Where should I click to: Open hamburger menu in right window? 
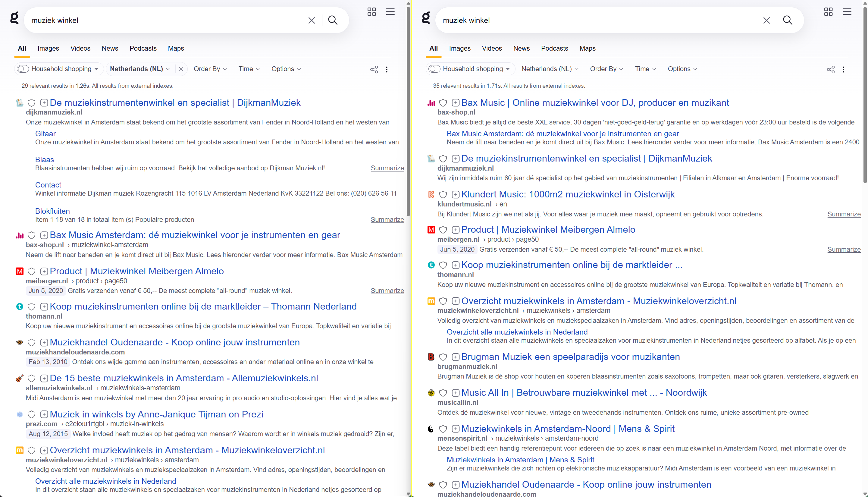pos(847,12)
